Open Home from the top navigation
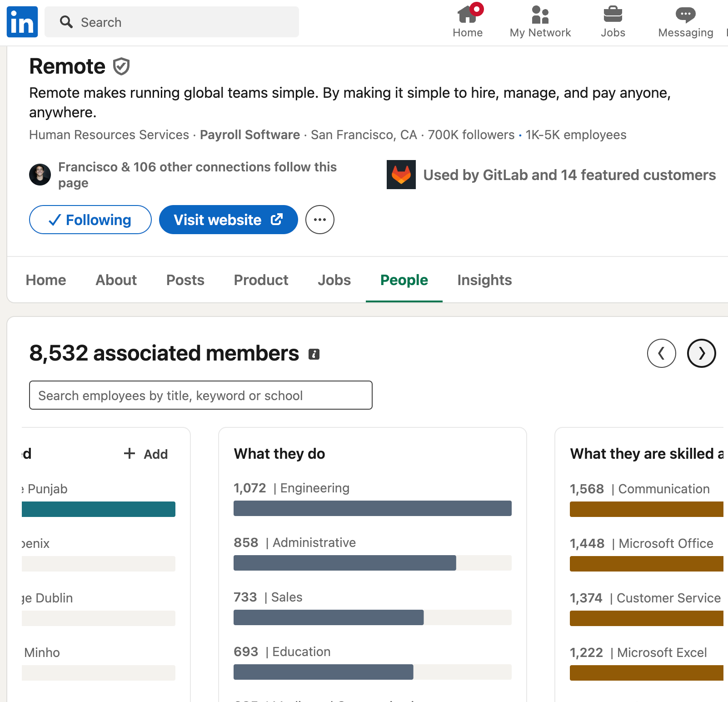 [x=468, y=22]
